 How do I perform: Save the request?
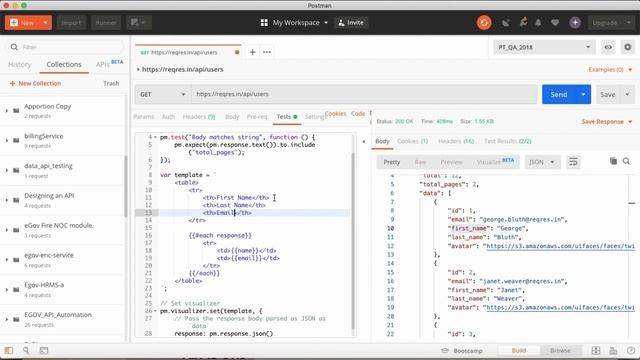608,94
